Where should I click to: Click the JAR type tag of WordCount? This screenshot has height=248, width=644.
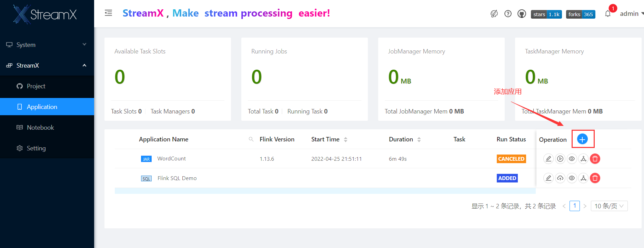click(x=146, y=159)
